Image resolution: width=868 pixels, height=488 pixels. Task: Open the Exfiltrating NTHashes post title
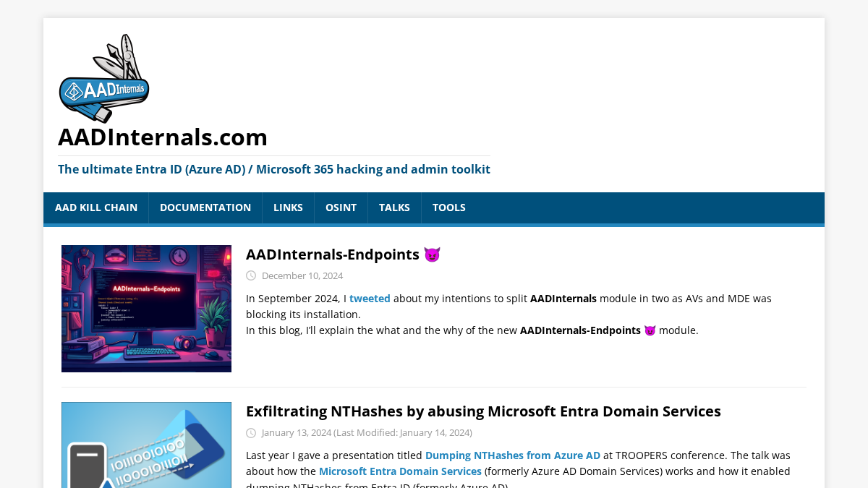pyautogui.click(x=483, y=411)
